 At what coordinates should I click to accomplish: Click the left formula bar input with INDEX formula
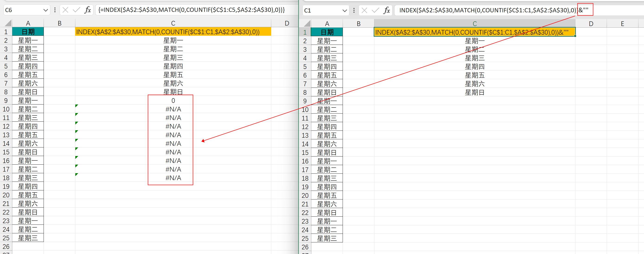click(191, 10)
